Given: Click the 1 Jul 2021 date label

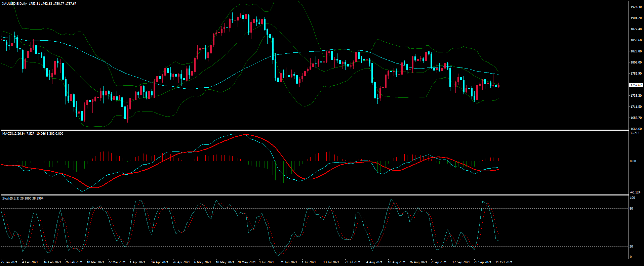Looking at the screenshot, I should 309,262.
